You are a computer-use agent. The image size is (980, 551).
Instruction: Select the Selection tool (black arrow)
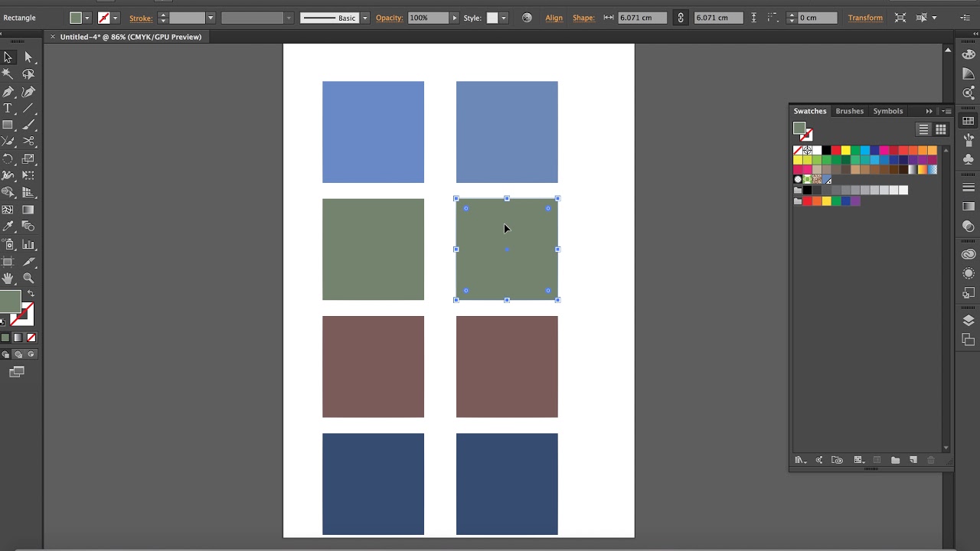click(x=8, y=57)
